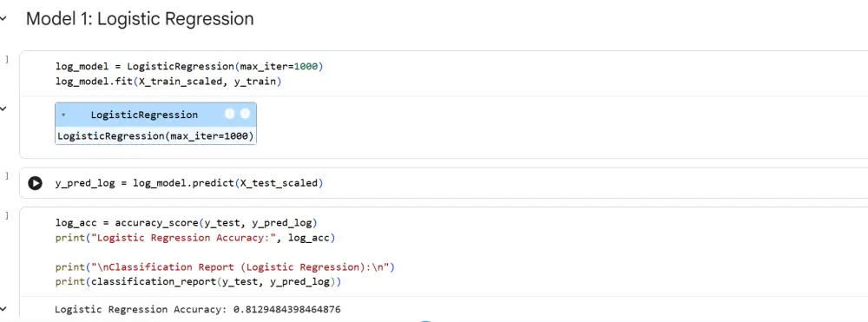Place cursor in log_model.fit(X_train_scaled, y_train) line
The image size is (868, 322).
coord(168,82)
